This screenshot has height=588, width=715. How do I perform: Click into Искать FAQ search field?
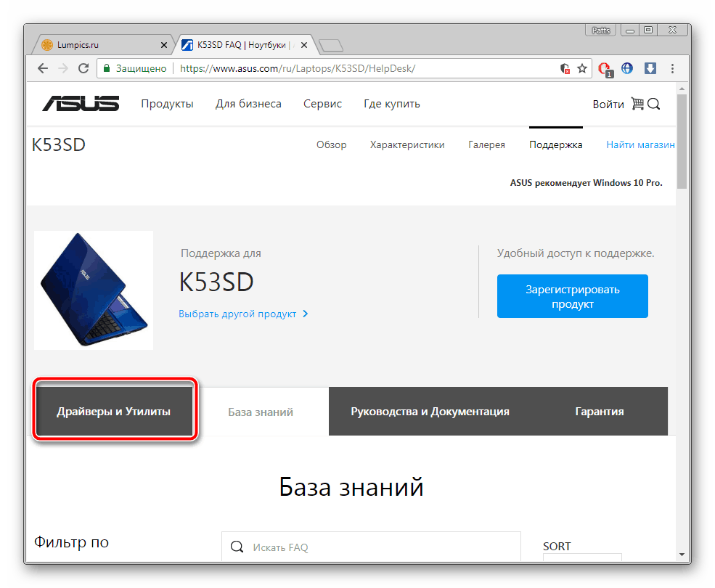pos(371,547)
